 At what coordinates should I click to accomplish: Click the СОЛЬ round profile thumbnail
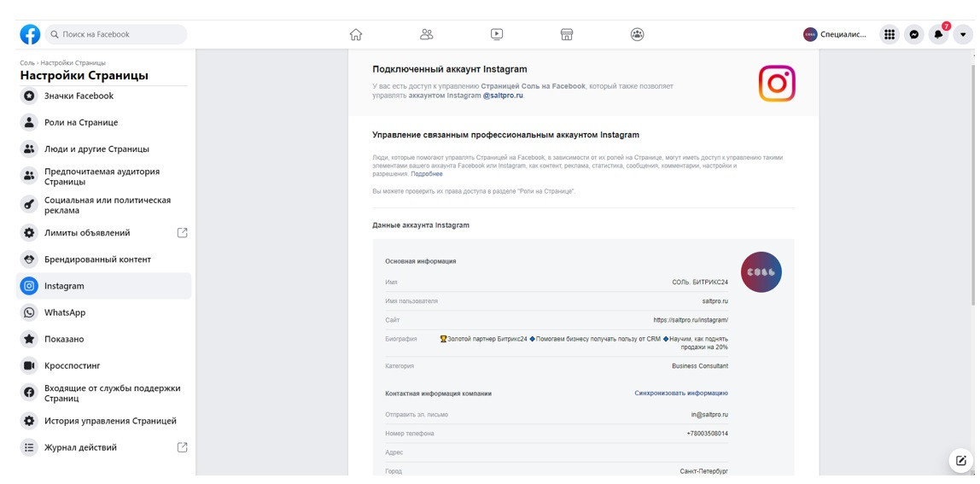pyautogui.click(x=761, y=272)
